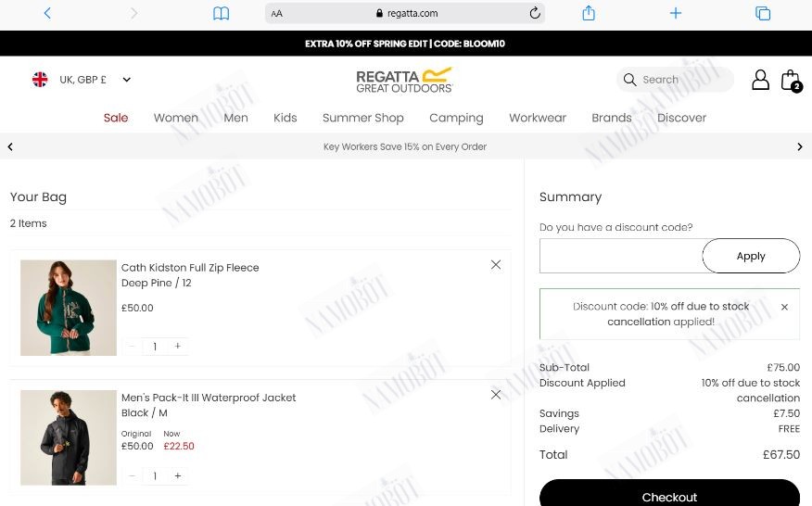
Task: Click the £22.50 Now price
Action: point(179,446)
